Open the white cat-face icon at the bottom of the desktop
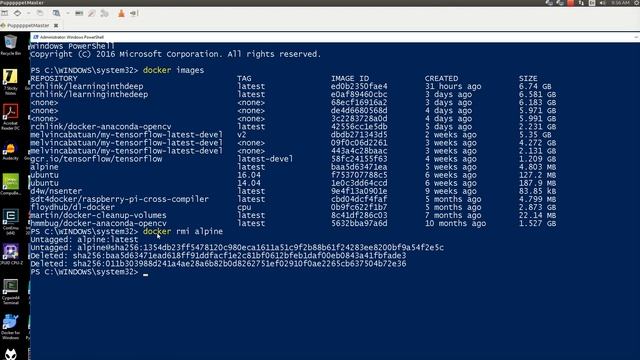This screenshot has height=360, width=640. 11,354
